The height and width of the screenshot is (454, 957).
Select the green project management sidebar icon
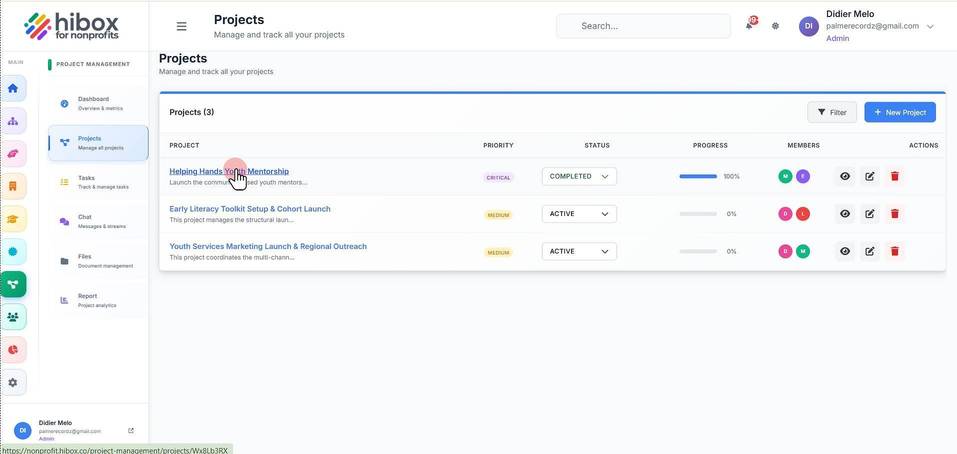[13, 284]
